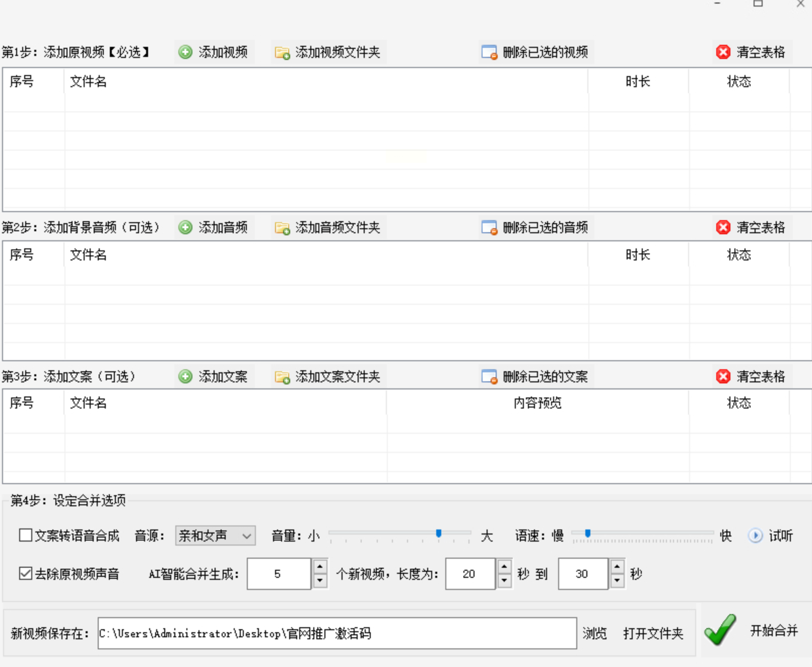Click the 试听 preview label

point(781,536)
